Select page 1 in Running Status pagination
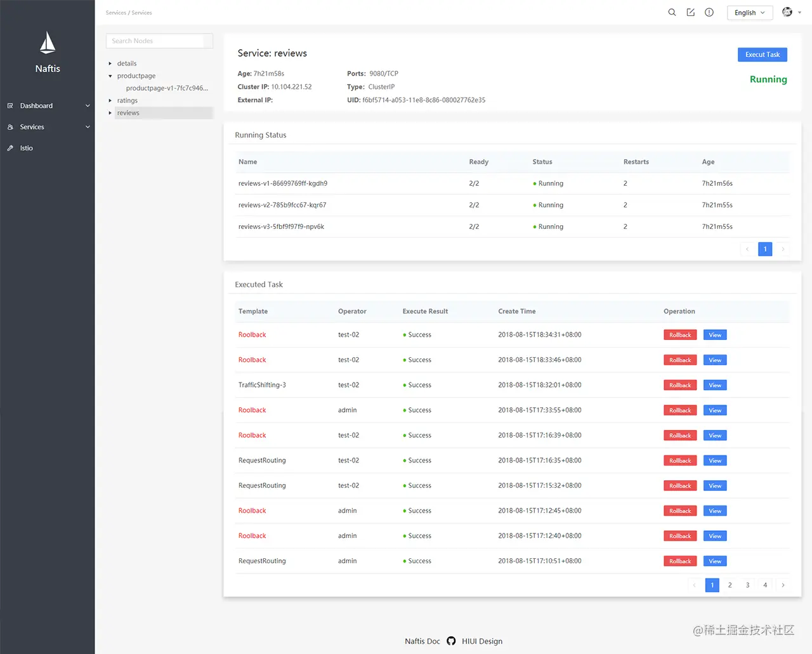Screen dimensions: 812x654 pyautogui.click(x=765, y=249)
